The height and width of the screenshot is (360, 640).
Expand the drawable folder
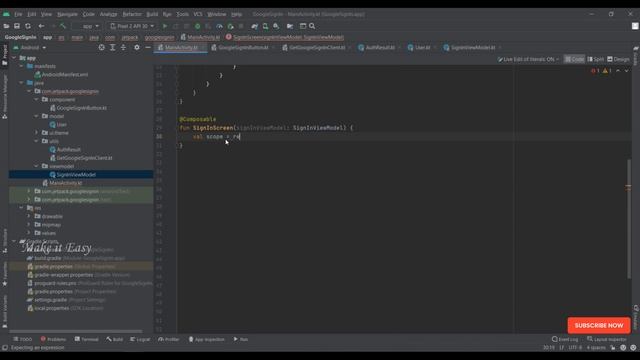29,216
